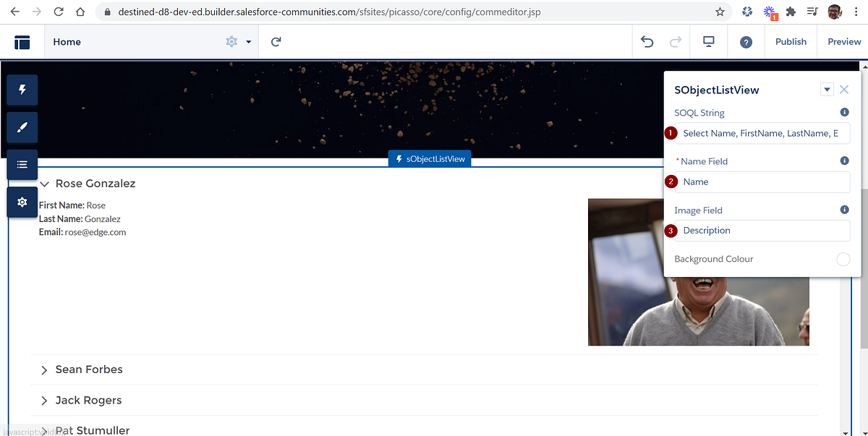Close the SObjectListView property panel

tap(844, 90)
